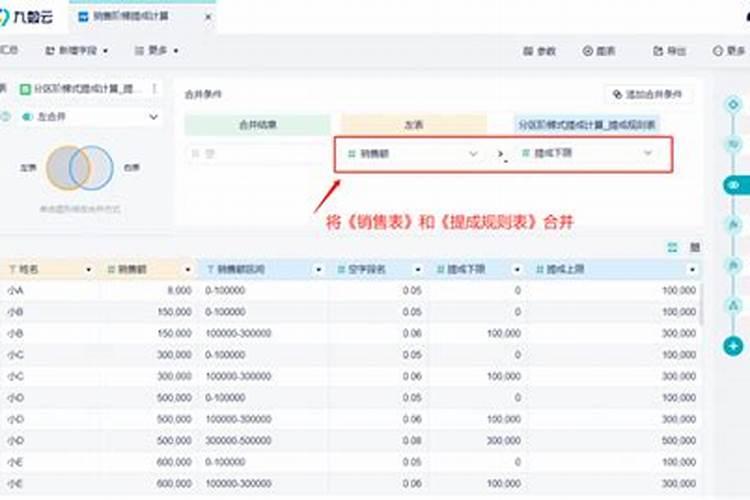Open the 图表 toolbar button
The image size is (750, 500).
pyautogui.click(x=599, y=51)
